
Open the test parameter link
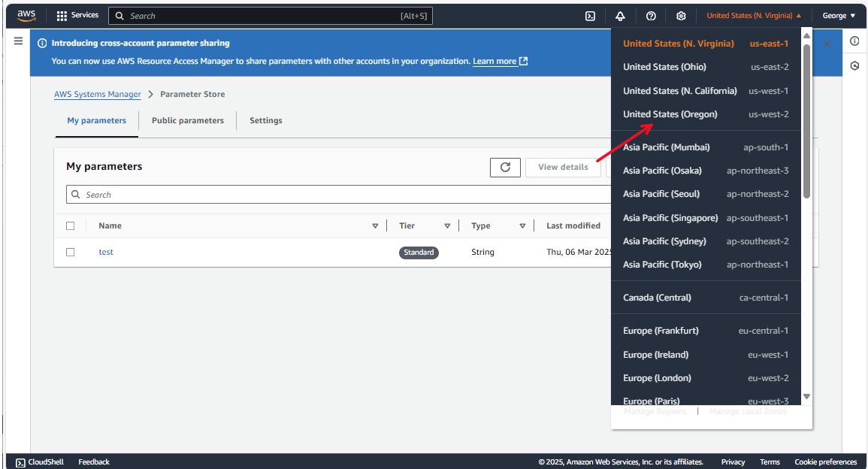click(106, 252)
